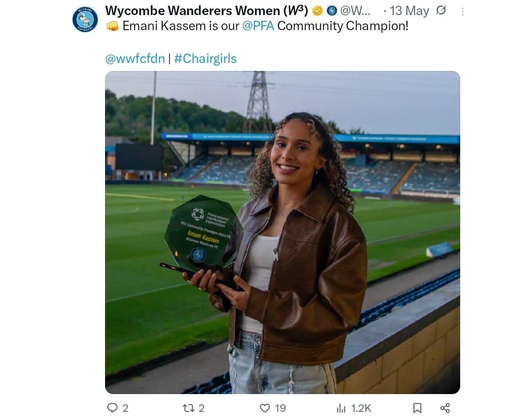Open view analytics bar chart icon
This screenshot has width=532, height=418.
pos(341,408)
